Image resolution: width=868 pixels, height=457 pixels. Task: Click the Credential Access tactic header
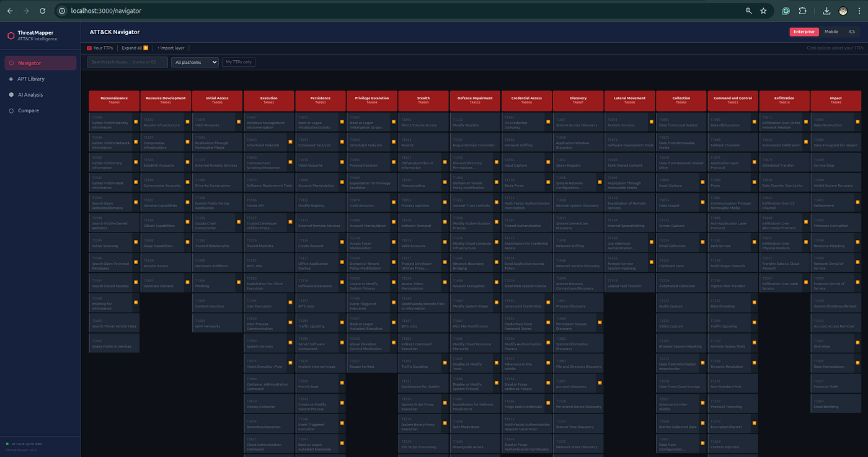526,100
